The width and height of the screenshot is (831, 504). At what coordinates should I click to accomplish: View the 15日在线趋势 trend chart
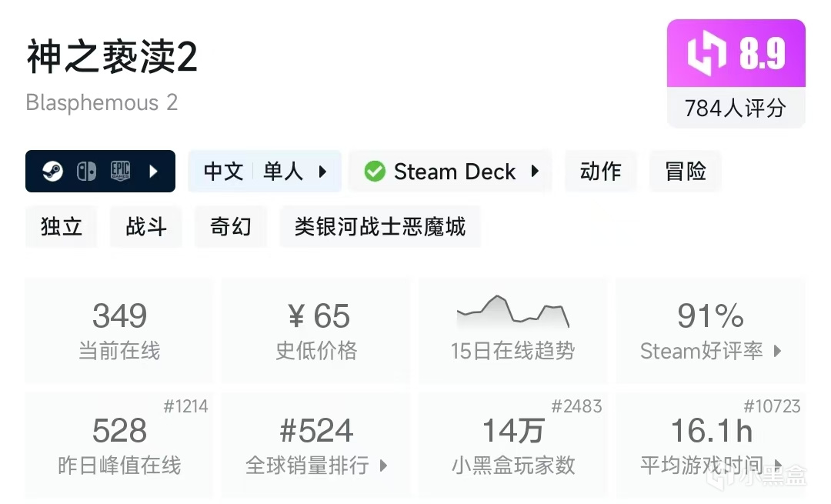click(x=512, y=312)
